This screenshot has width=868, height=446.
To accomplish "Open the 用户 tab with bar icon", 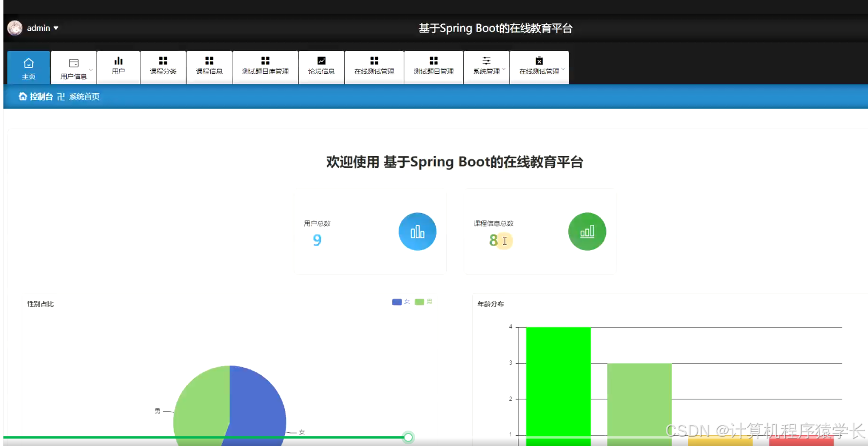I will (119, 67).
